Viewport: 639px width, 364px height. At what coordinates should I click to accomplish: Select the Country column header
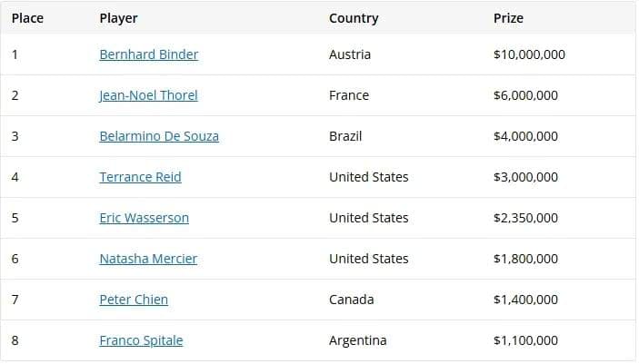click(x=354, y=18)
